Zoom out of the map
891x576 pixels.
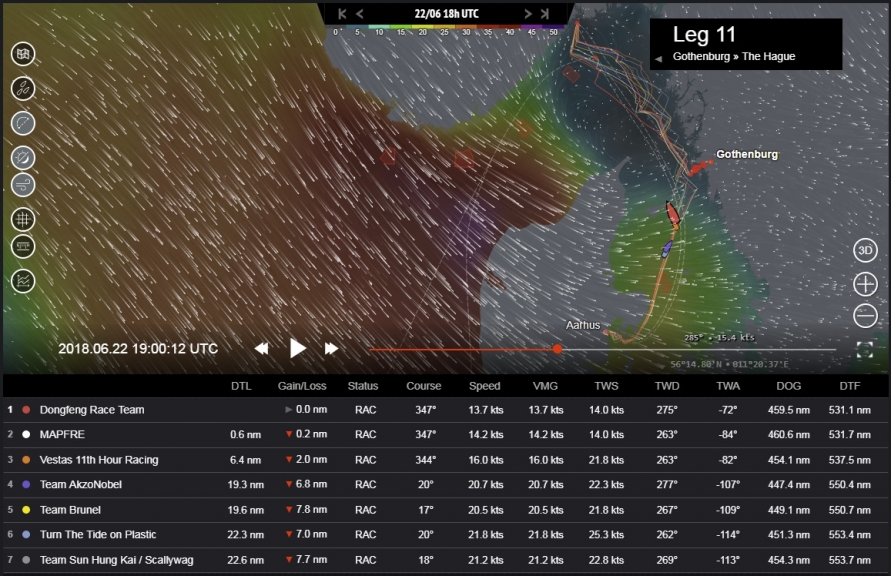(x=865, y=316)
